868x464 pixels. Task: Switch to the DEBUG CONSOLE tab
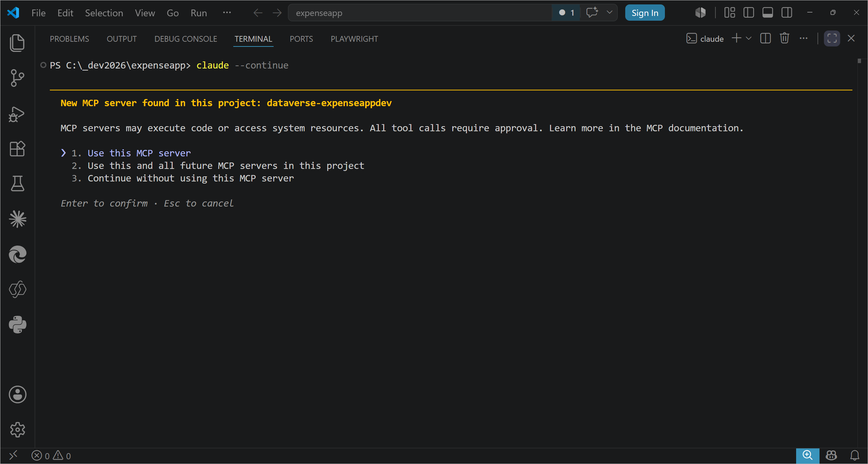pos(186,39)
